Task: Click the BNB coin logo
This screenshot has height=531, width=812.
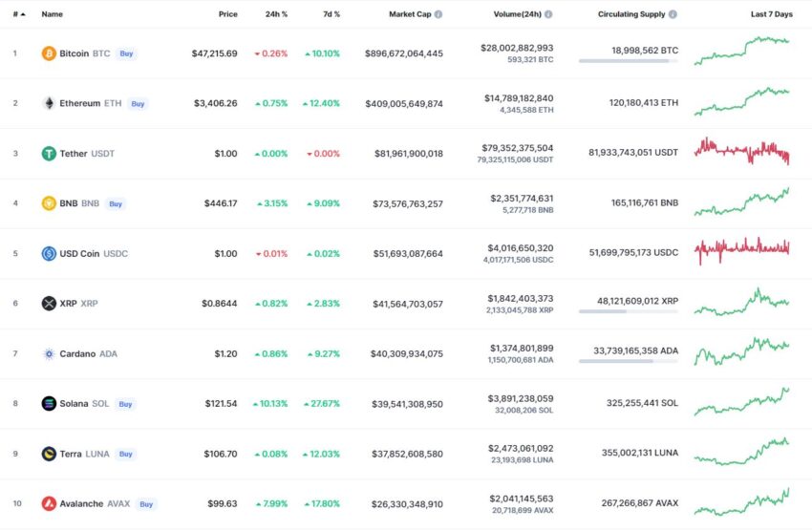Action: click(49, 203)
